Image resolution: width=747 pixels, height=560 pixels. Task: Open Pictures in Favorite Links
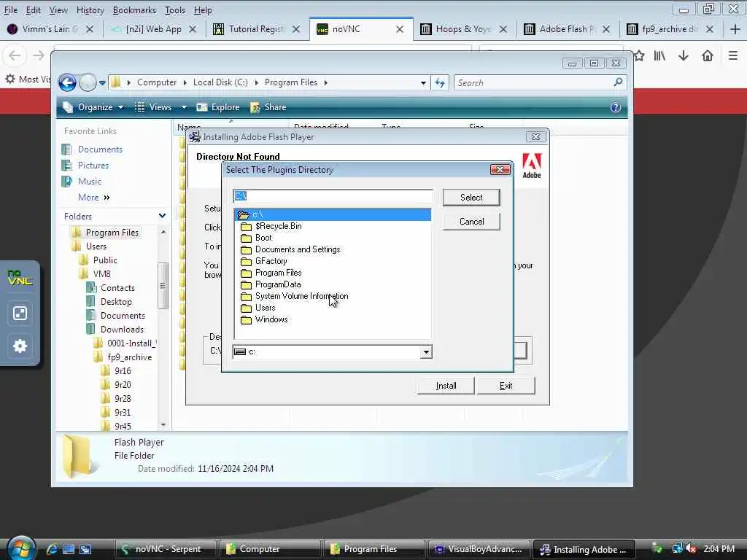coord(85,166)
